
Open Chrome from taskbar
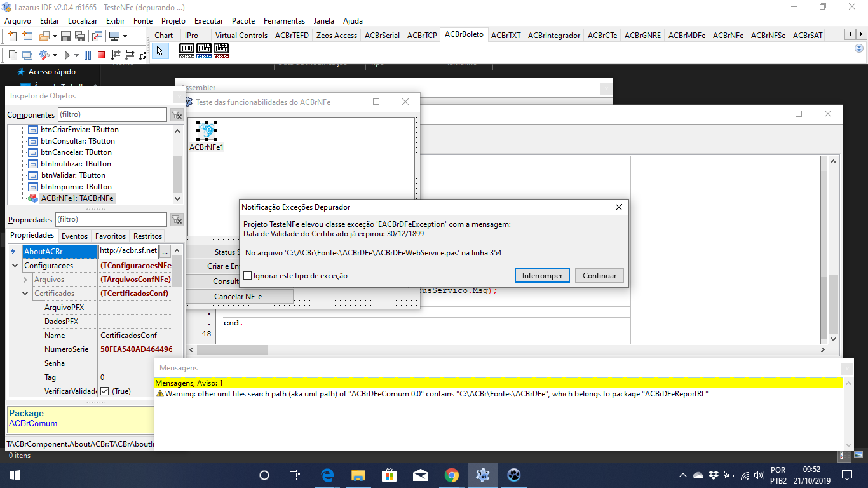[x=452, y=475]
